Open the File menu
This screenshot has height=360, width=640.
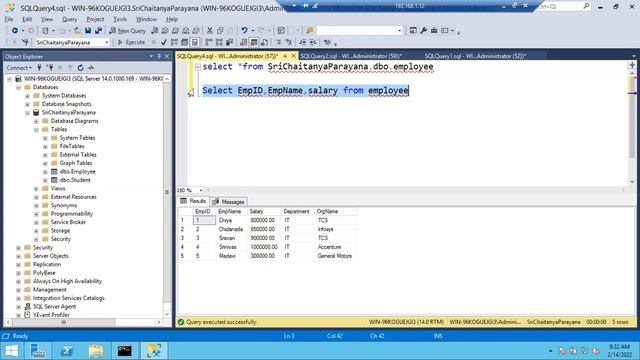pos(9,19)
